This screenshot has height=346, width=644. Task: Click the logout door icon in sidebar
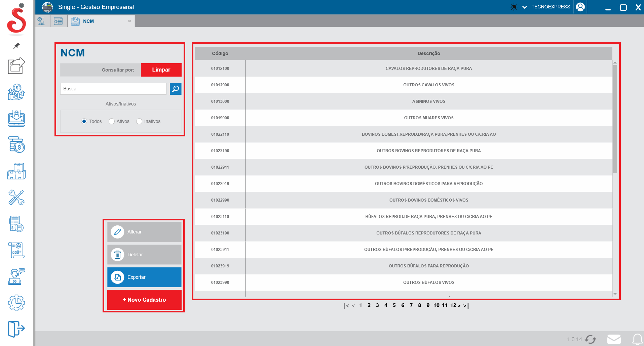(16, 329)
